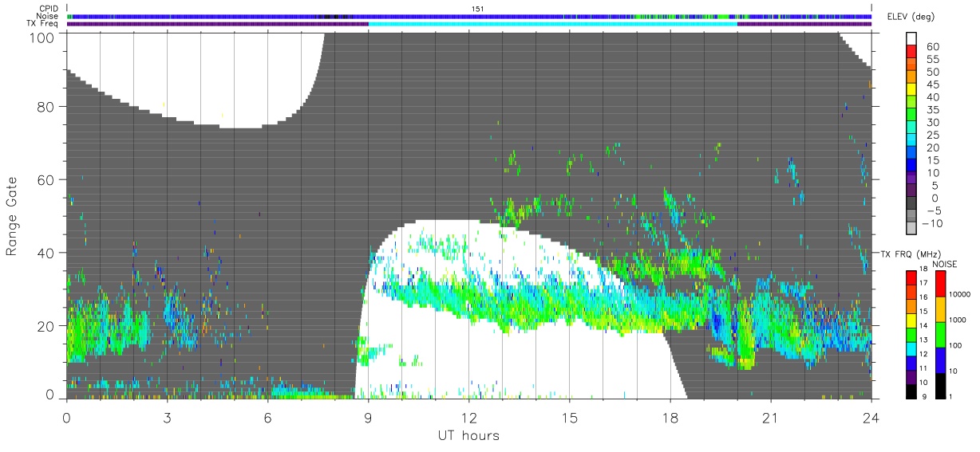The width and height of the screenshot is (980, 452).
Task: Click the 18 tick label on the UT hours axis
Action: (x=670, y=418)
